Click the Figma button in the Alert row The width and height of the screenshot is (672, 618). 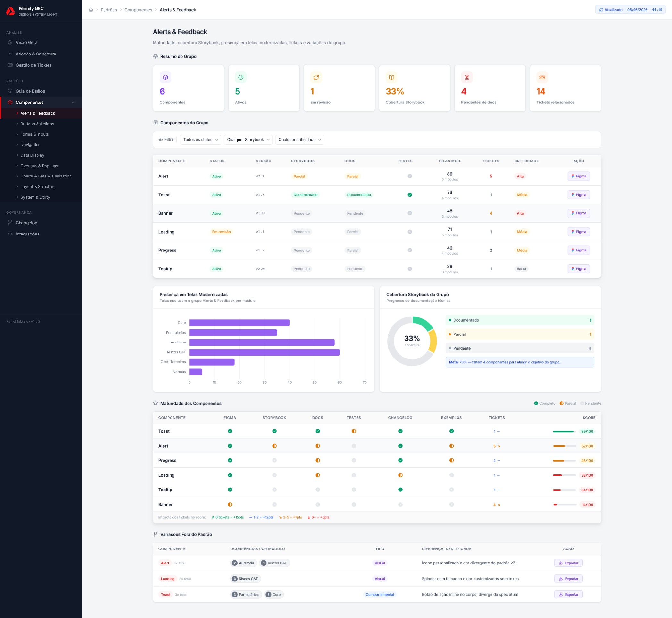pos(578,176)
